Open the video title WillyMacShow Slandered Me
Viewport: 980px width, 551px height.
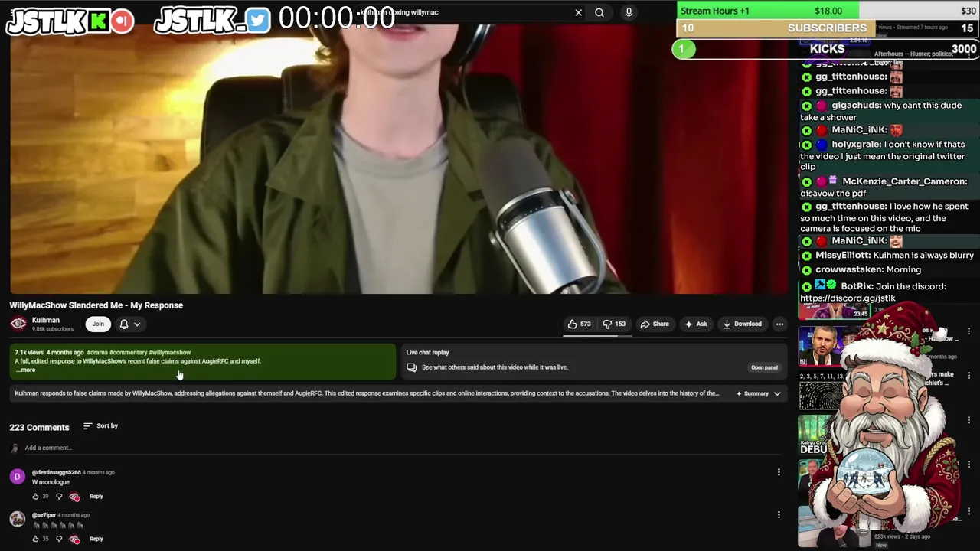point(96,305)
